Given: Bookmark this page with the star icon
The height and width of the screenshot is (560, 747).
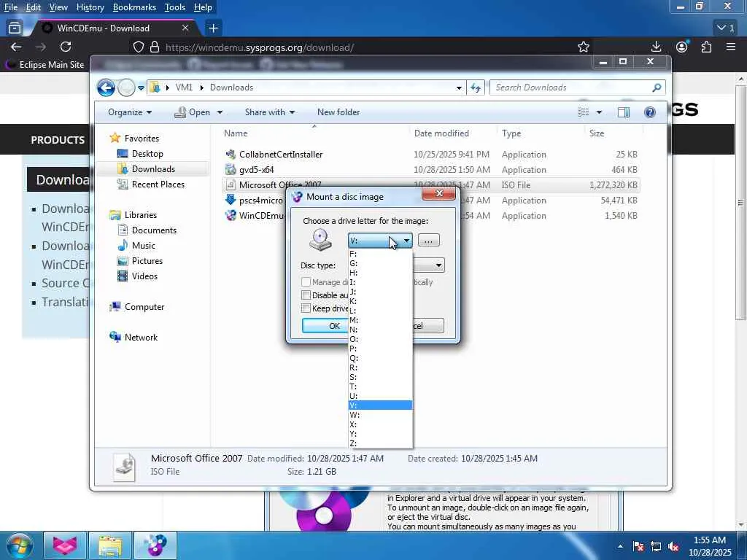Looking at the screenshot, I should 583,47.
